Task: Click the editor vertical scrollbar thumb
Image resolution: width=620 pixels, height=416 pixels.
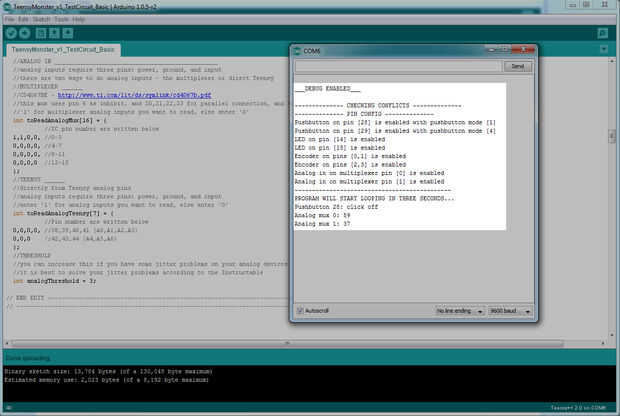Action: (612, 136)
